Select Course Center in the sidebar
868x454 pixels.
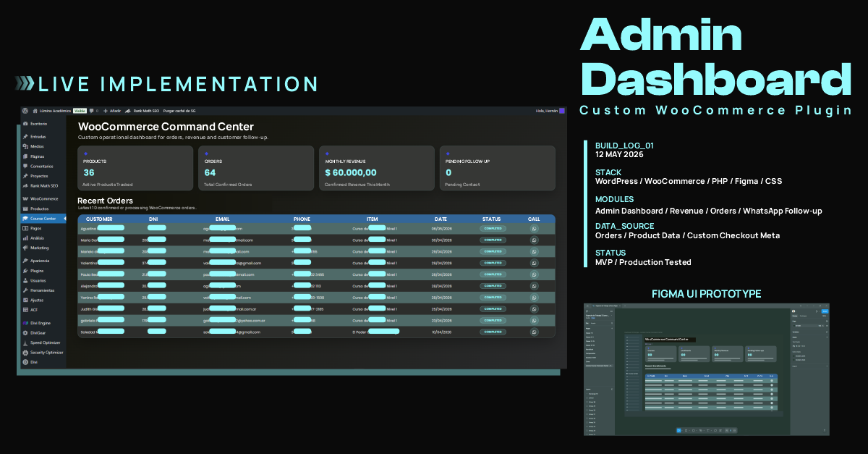(x=43, y=219)
